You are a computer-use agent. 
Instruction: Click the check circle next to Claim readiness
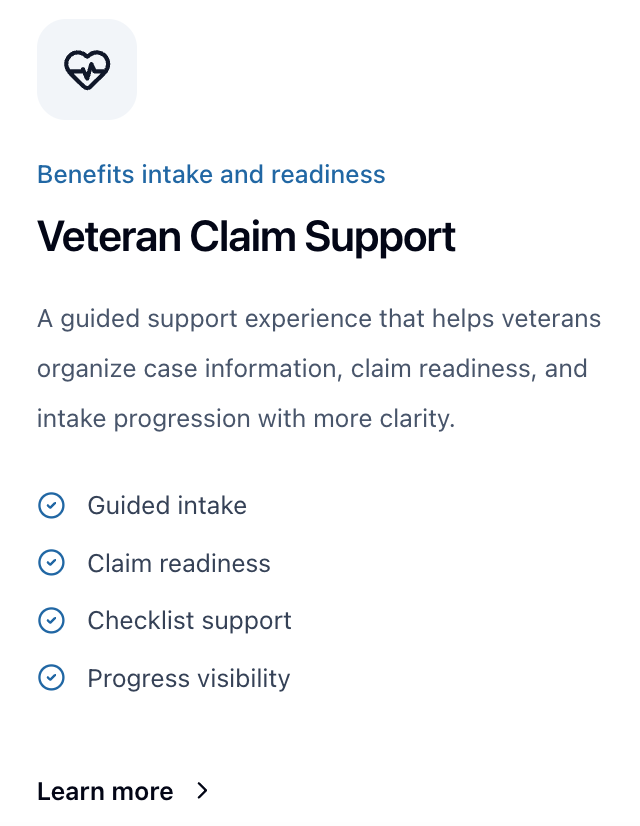point(51,564)
